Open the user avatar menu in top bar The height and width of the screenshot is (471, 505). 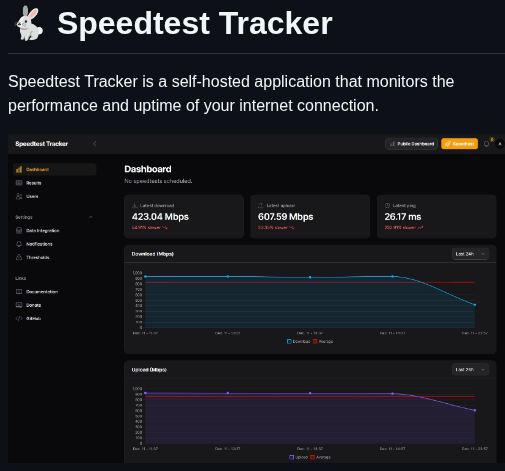pyautogui.click(x=500, y=144)
